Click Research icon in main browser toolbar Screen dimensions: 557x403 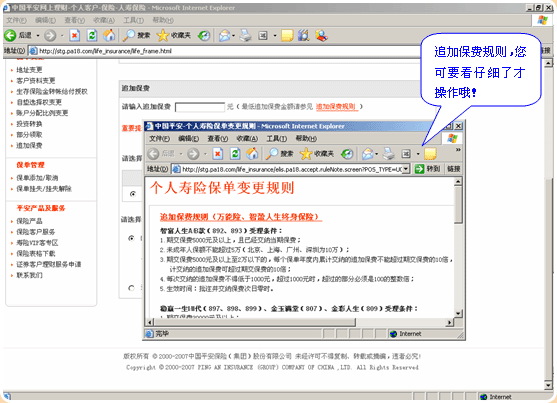(x=304, y=35)
